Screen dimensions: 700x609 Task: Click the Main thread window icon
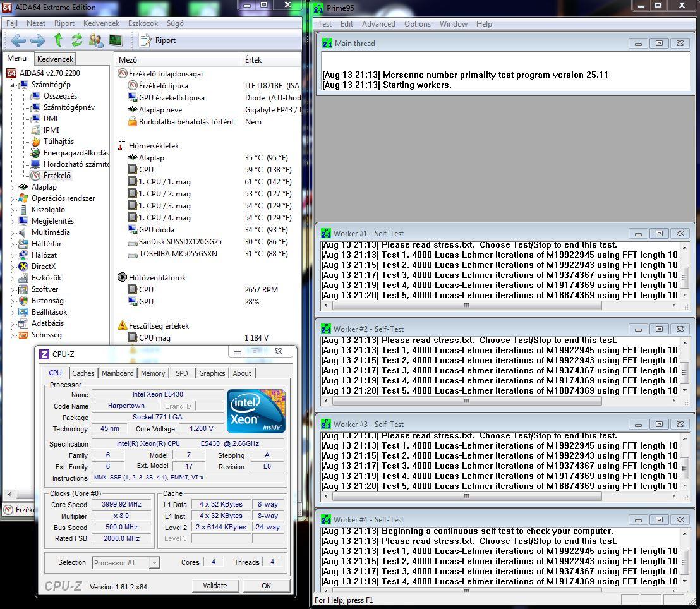(327, 44)
